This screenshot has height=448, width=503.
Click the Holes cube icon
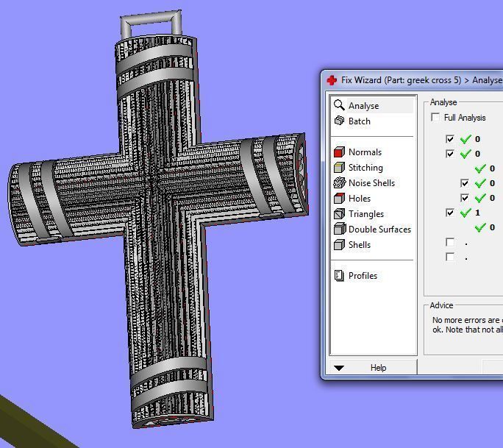tap(339, 198)
